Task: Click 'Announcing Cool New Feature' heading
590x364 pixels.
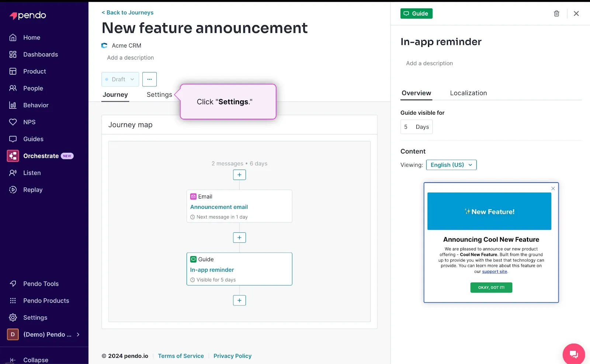Action: 491,240
